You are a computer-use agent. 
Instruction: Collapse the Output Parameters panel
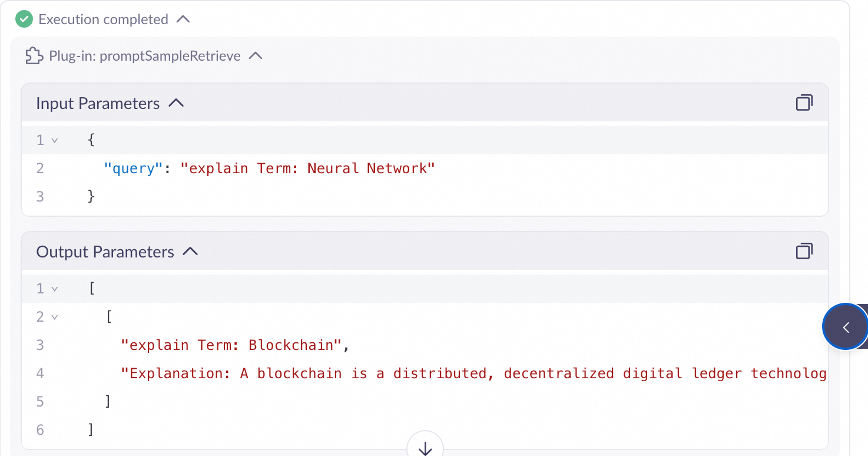(x=190, y=252)
